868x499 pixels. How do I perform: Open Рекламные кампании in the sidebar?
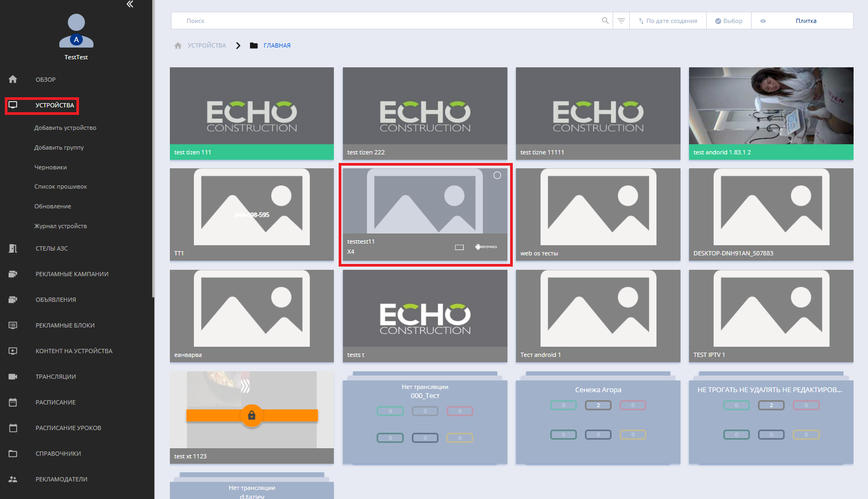tap(72, 274)
